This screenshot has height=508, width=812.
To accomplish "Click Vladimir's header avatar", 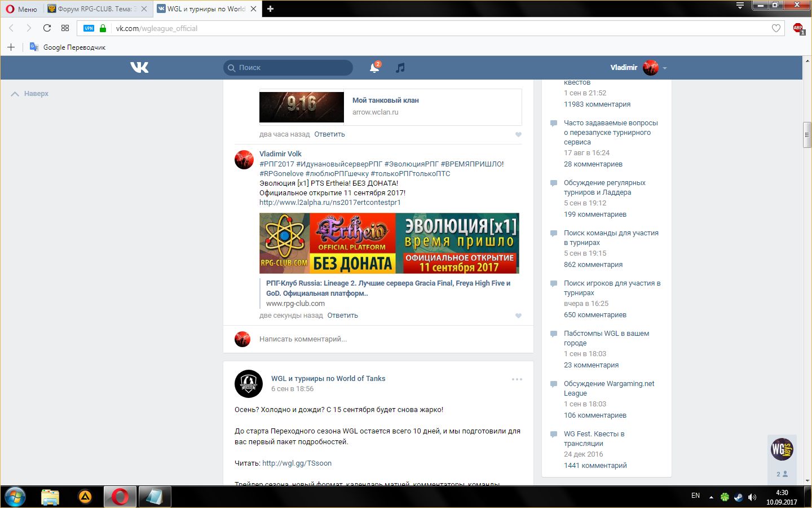I will [651, 68].
